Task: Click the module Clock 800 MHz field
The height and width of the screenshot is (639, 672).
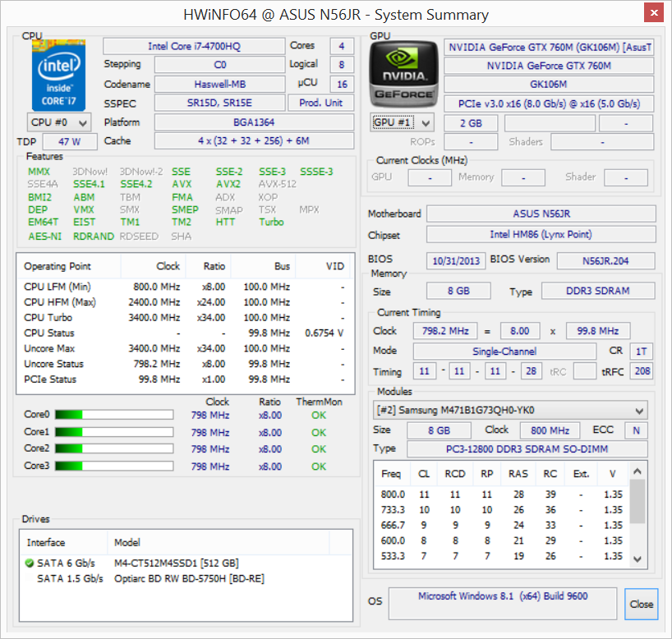Action: (550, 430)
